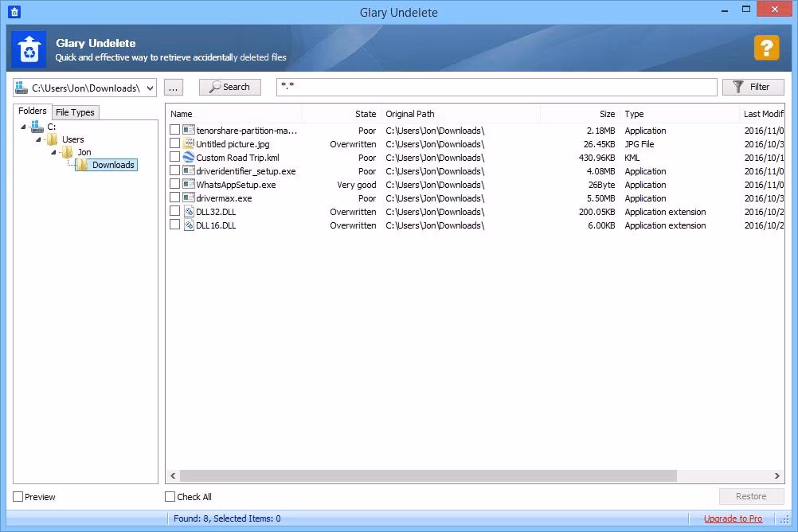Switch to the File Types tab
Screen dimensions: 798x532
75,112
